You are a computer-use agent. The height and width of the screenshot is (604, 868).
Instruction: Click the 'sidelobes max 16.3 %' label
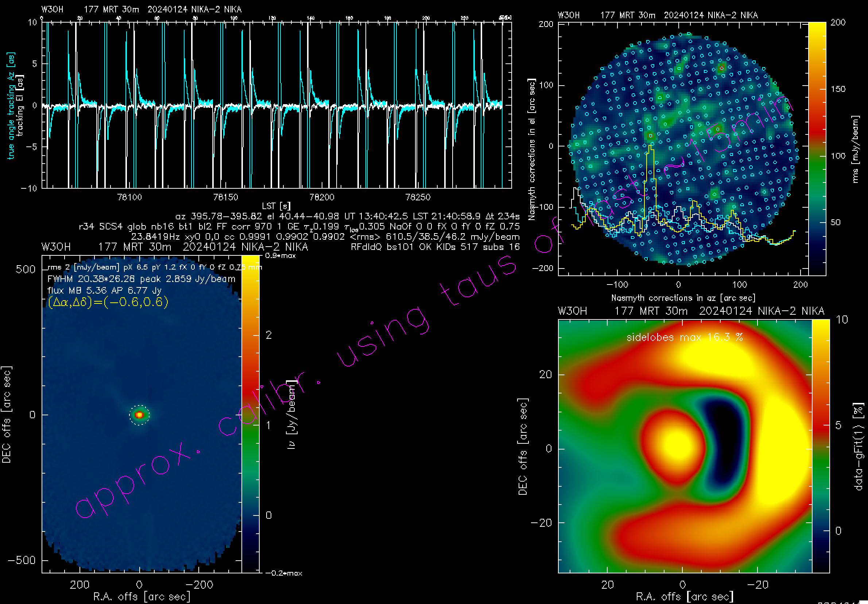coord(684,337)
